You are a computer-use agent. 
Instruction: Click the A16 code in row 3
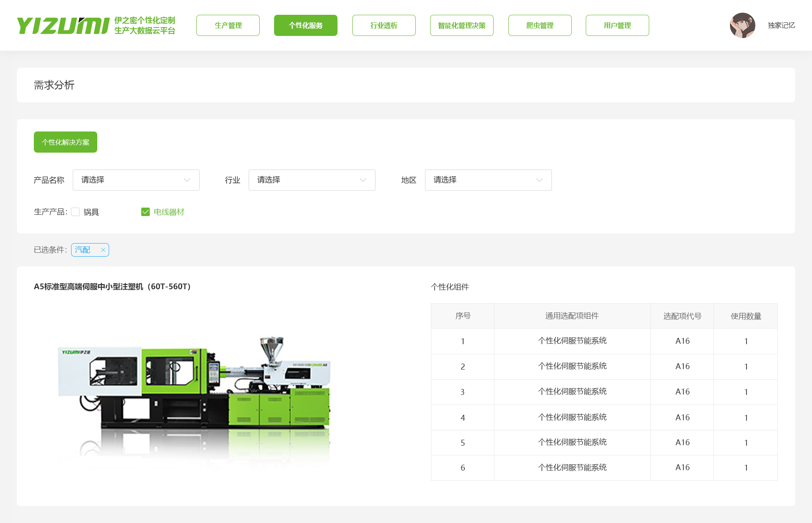(x=682, y=392)
